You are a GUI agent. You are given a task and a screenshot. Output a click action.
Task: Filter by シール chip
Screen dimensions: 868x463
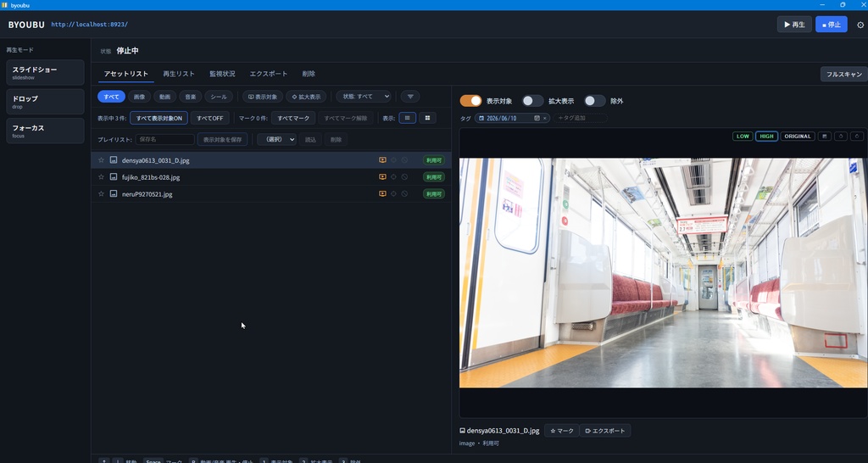219,97
